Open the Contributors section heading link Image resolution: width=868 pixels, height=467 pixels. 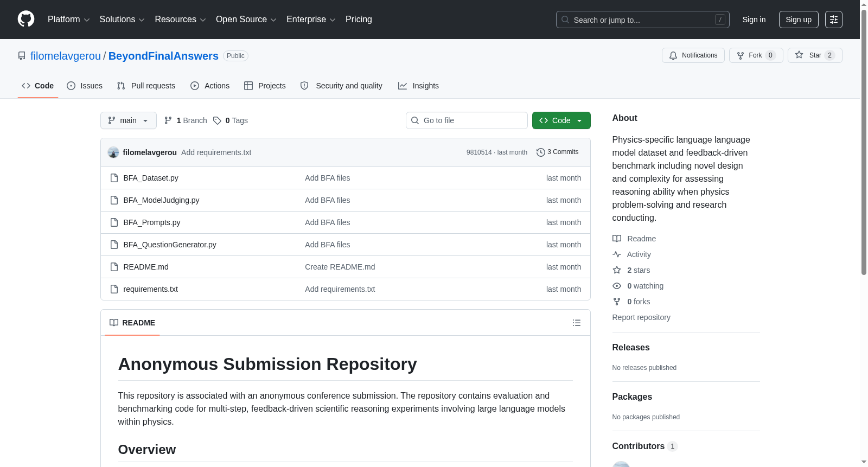pyautogui.click(x=644, y=446)
